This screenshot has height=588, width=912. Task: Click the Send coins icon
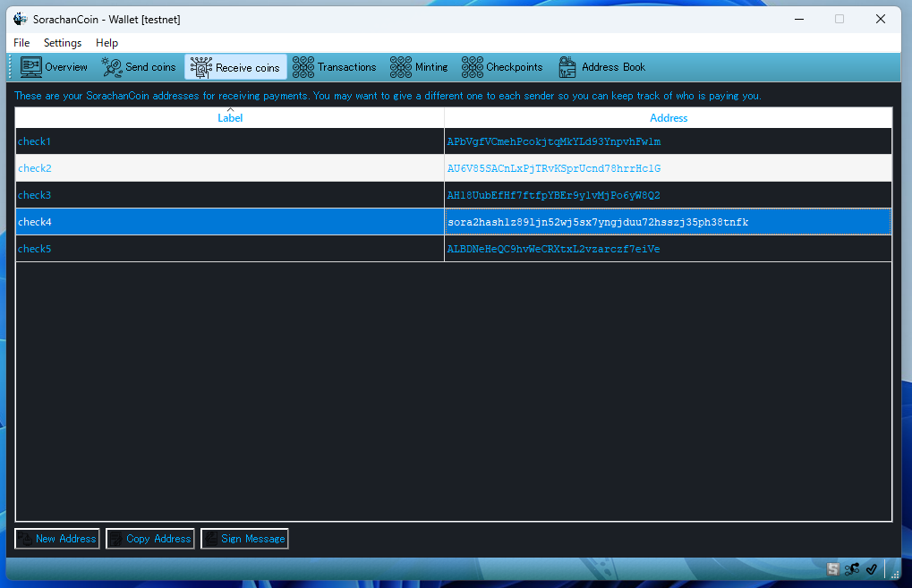112,67
